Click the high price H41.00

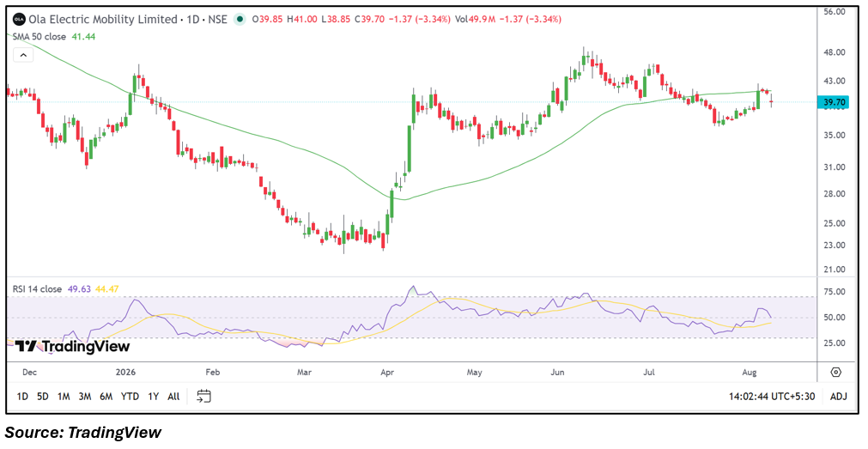point(302,20)
